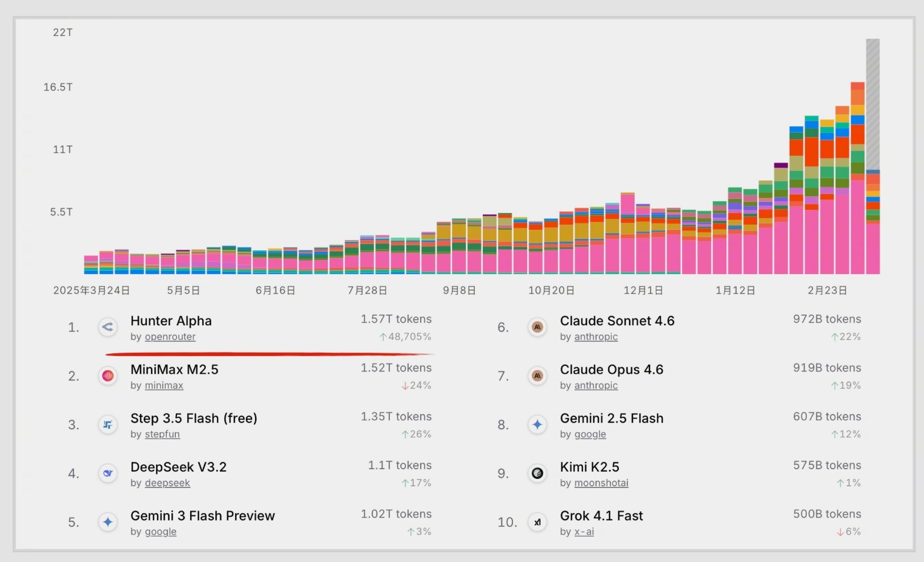Click anthropic link under Claude Opus 4.6
924x562 pixels.
(596, 386)
